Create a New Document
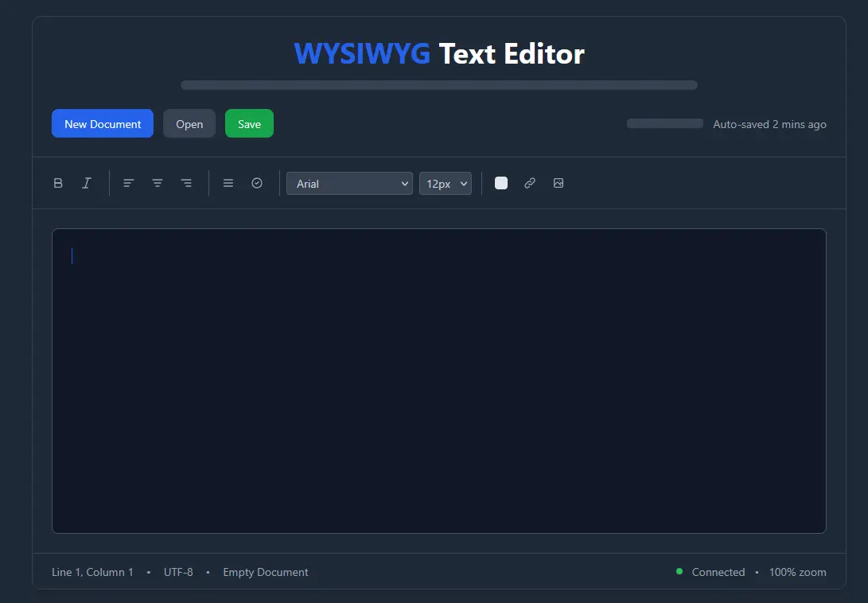Image resolution: width=868 pixels, height=603 pixels. coord(103,124)
